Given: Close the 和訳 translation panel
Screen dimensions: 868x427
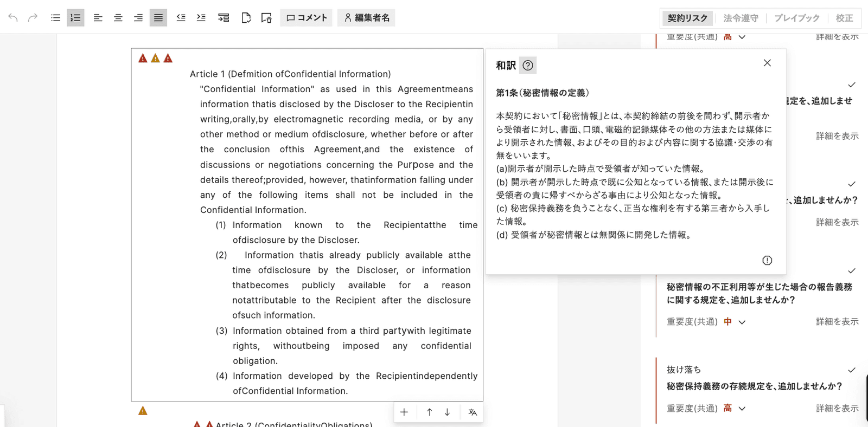Looking at the screenshot, I should tap(767, 63).
